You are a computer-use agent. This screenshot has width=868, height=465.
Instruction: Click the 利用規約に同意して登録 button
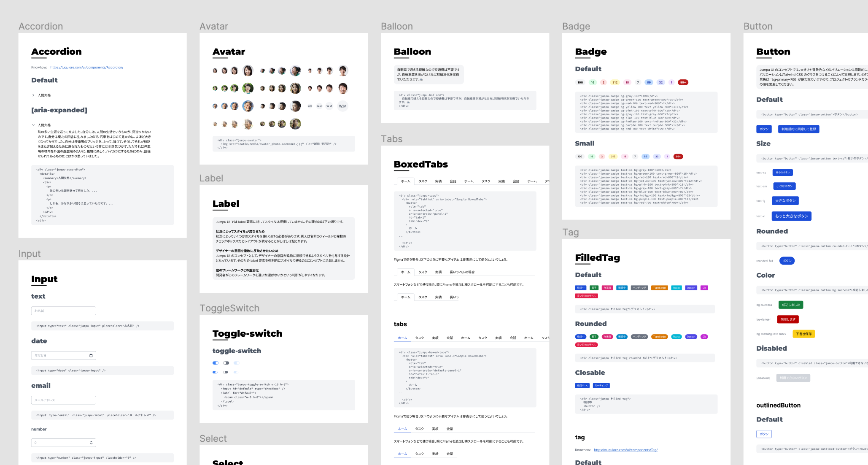798,129
